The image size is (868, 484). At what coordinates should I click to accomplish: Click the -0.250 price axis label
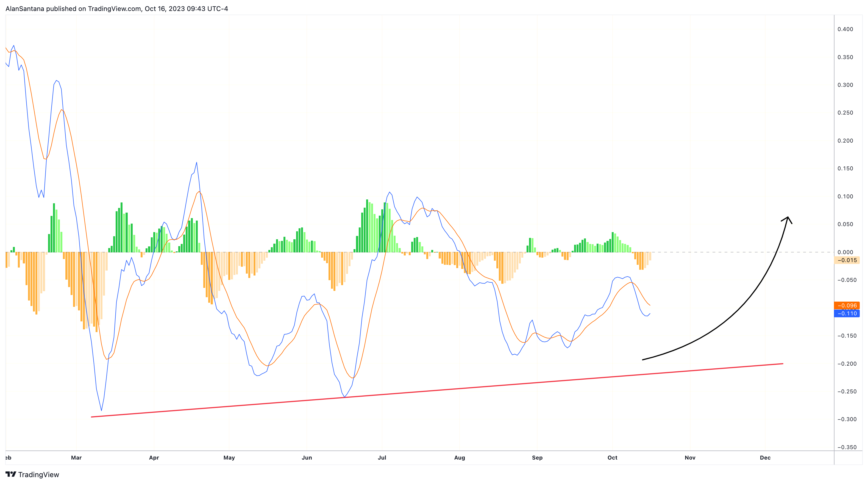(847, 391)
